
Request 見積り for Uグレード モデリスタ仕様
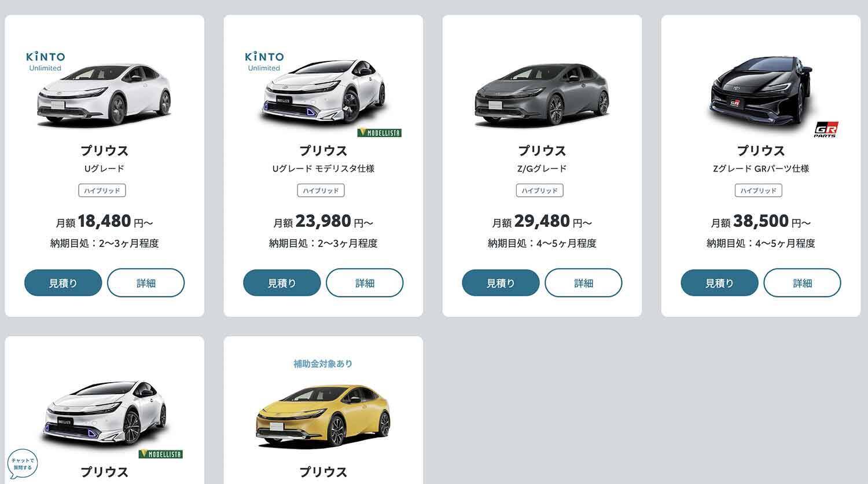pos(282,283)
